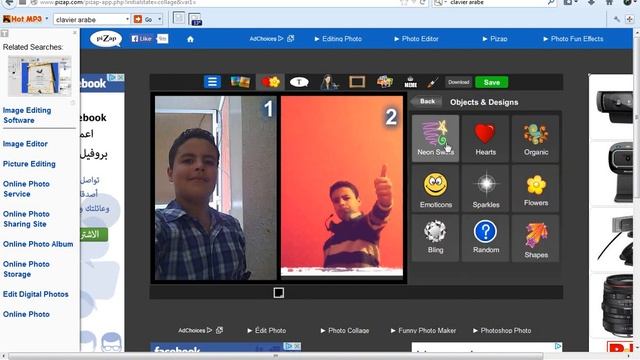Open Edit Digital Photos link
This screenshot has width=640, height=360.
point(36,294)
